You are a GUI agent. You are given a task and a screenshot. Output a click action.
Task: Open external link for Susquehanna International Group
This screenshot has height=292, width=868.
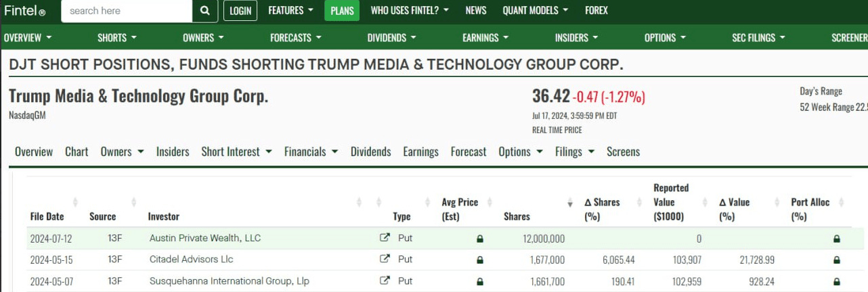[385, 281]
